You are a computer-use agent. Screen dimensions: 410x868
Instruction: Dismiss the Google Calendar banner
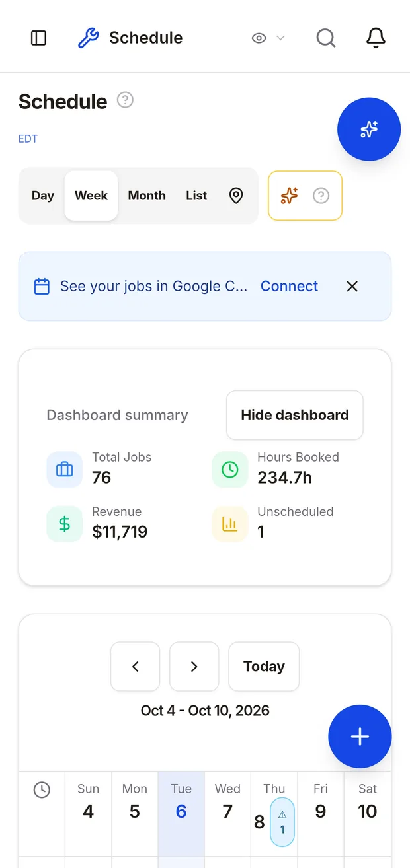click(352, 286)
